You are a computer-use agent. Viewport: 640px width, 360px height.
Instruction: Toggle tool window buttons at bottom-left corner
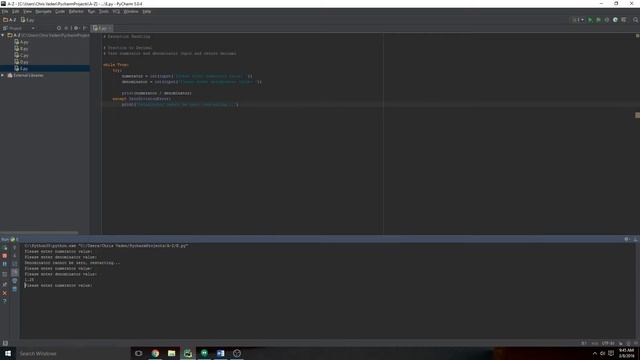click(x=5, y=343)
